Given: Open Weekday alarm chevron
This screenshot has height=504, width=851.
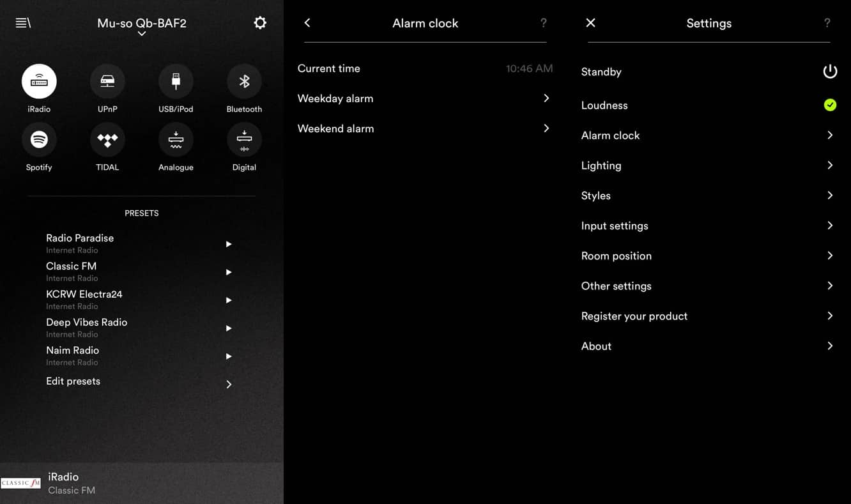Looking at the screenshot, I should (x=546, y=98).
